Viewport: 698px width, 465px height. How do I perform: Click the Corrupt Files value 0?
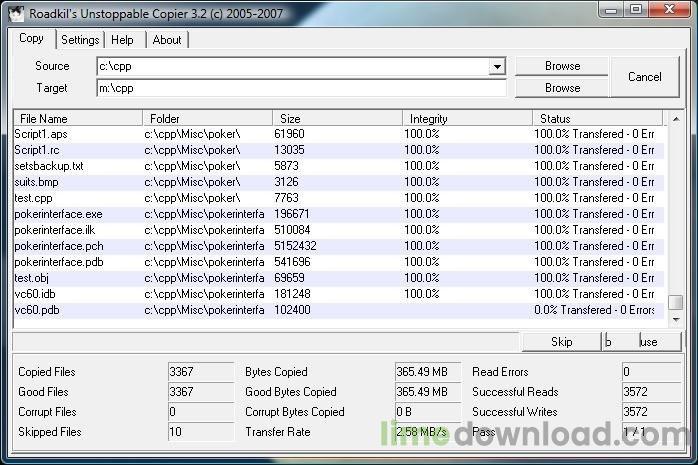(x=201, y=412)
